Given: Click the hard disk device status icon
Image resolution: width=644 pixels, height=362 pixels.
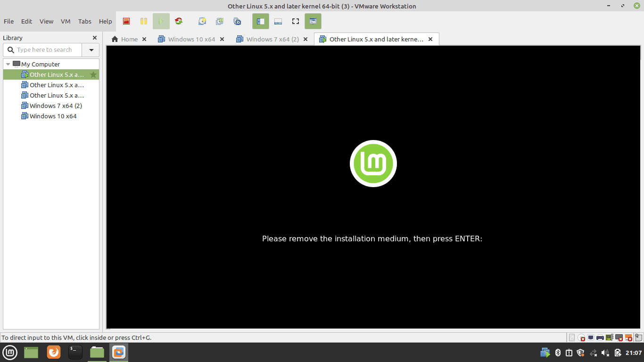Looking at the screenshot, I should click(x=572, y=337).
